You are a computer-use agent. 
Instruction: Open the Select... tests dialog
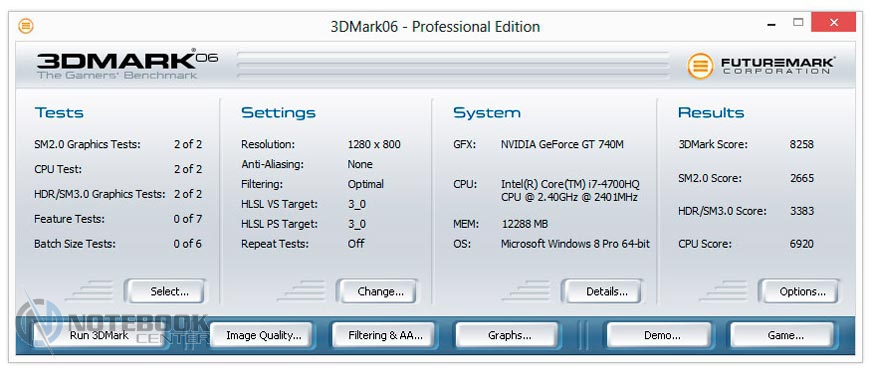click(165, 291)
